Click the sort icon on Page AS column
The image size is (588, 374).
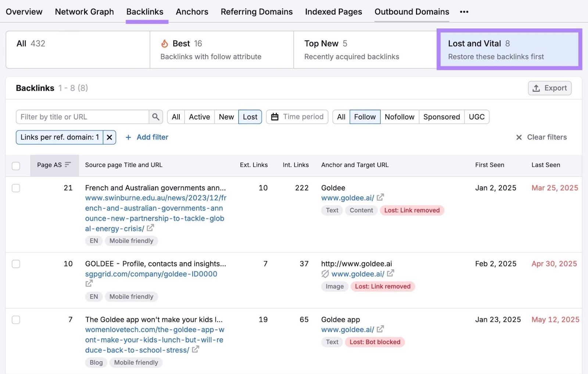pos(67,165)
